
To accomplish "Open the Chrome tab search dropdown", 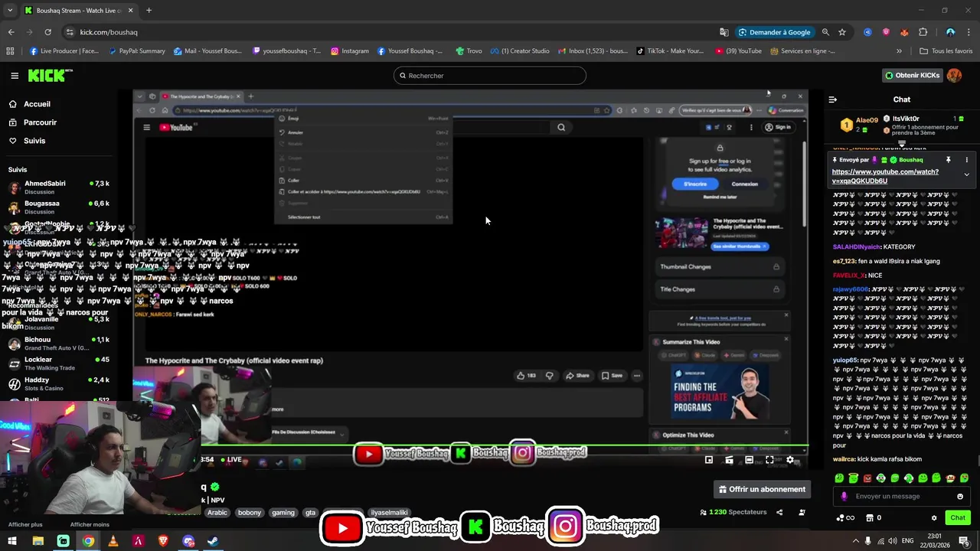I will click(10, 11).
